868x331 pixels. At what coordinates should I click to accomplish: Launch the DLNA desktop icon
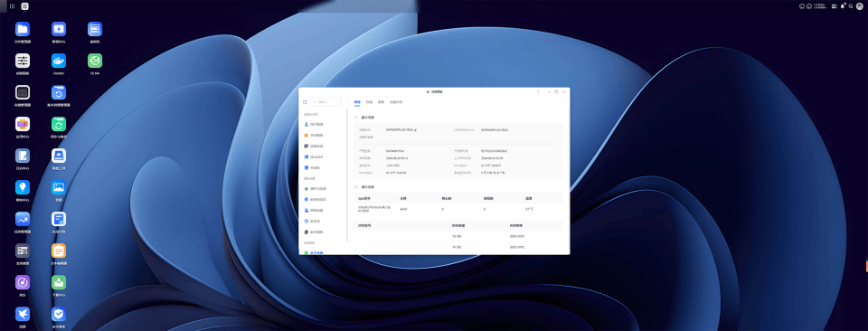point(95,61)
